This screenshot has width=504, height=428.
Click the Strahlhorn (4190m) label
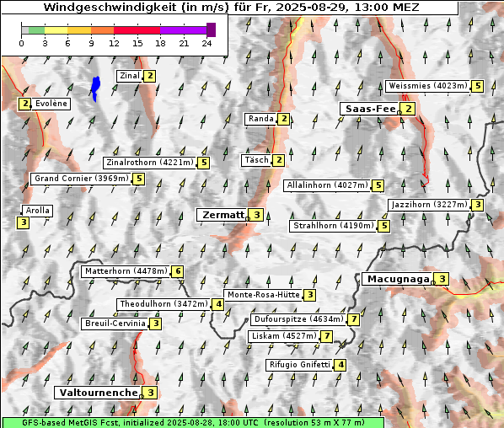coord(333,226)
